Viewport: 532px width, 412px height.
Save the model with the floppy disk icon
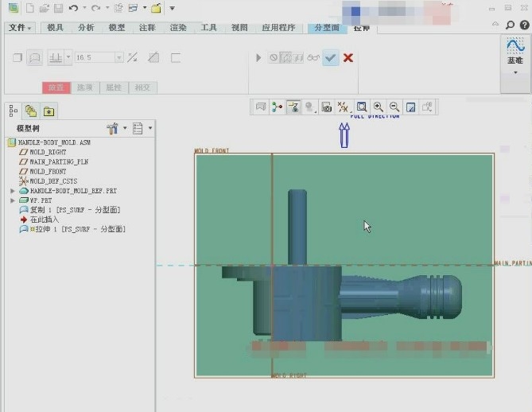pos(59,8)
